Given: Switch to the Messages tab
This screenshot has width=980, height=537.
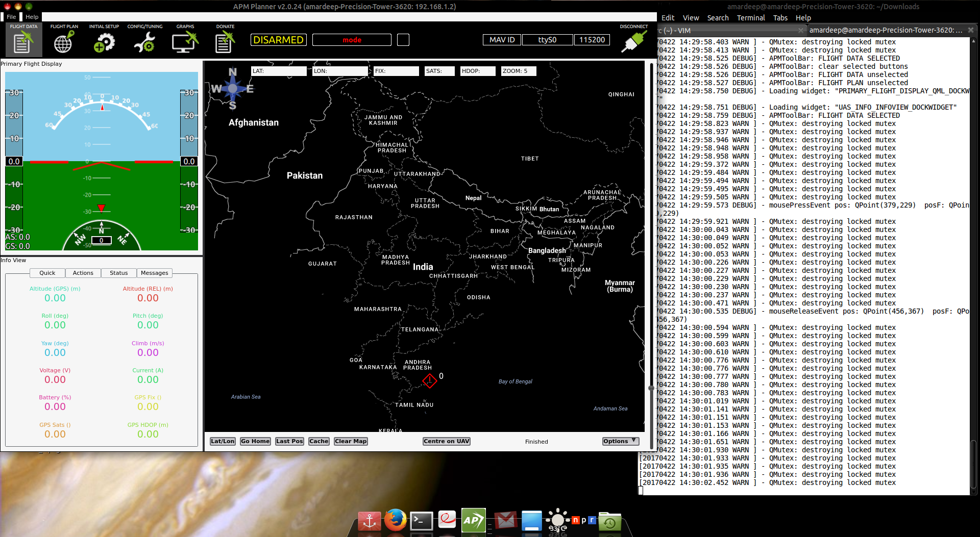Looking at the screenshot, I should click(155, 273).
